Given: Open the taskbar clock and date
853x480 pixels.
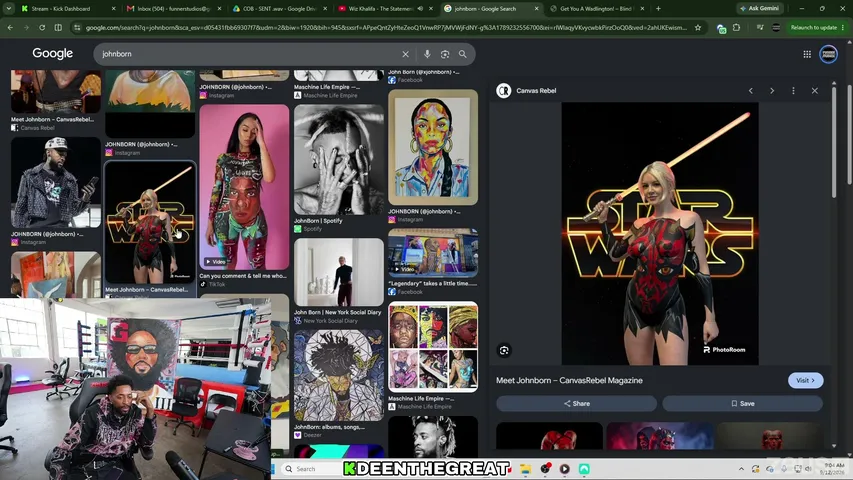Looking at the screenshot, I should [833, 469].
